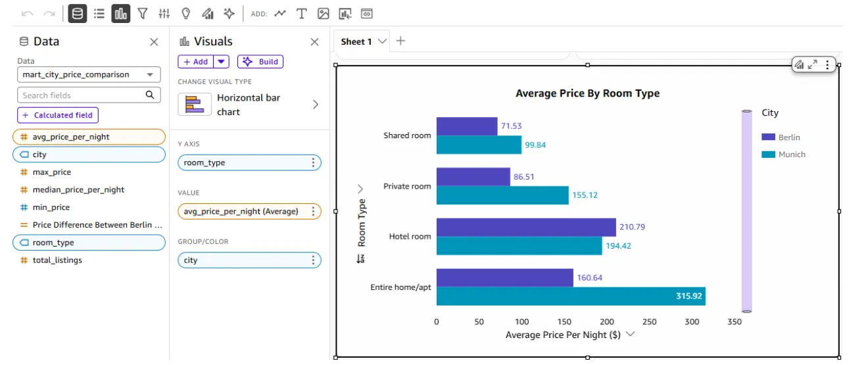Image resolution: width=868 pixels, height=365 pixels.
Task: Click the Berlin Hotel room bar 210.79
Action: pyautogui.click(x=526, y=228)
